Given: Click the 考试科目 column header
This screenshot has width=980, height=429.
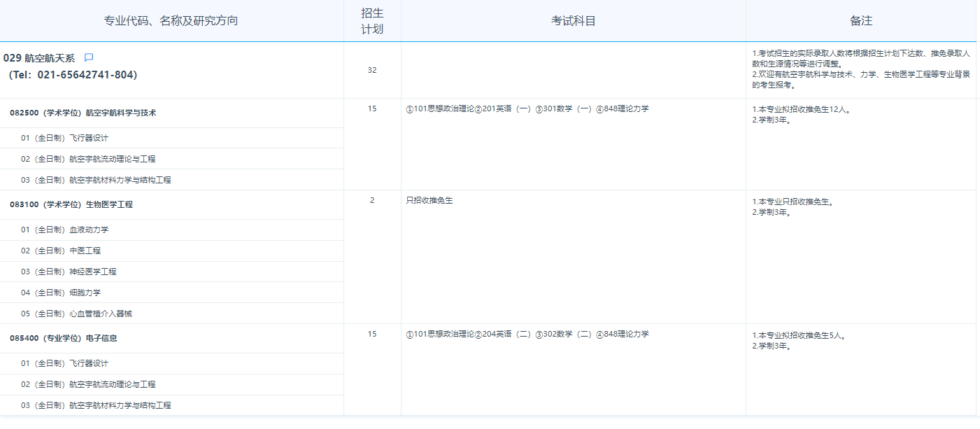Looking at the screenshot, I should [x=573, y=21].
